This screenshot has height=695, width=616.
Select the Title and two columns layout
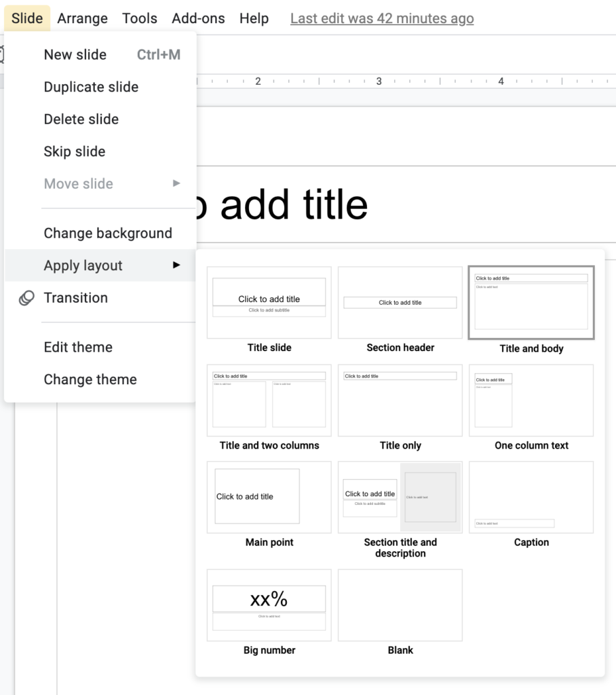click(269, 400)
